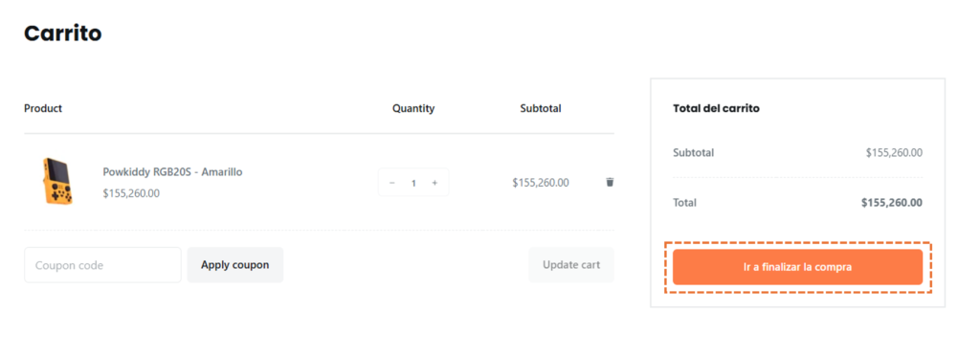Click the Subtotal column header in the table

pos(541,108)
